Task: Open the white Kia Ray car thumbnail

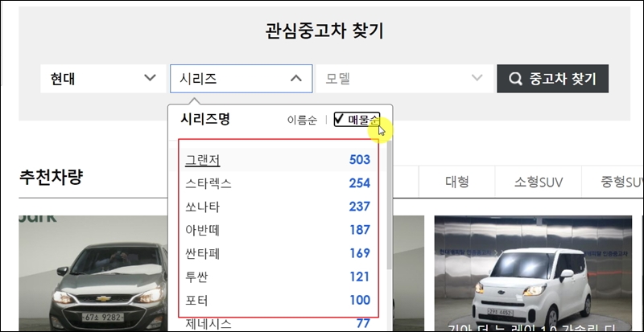Action: click(533, 273)
